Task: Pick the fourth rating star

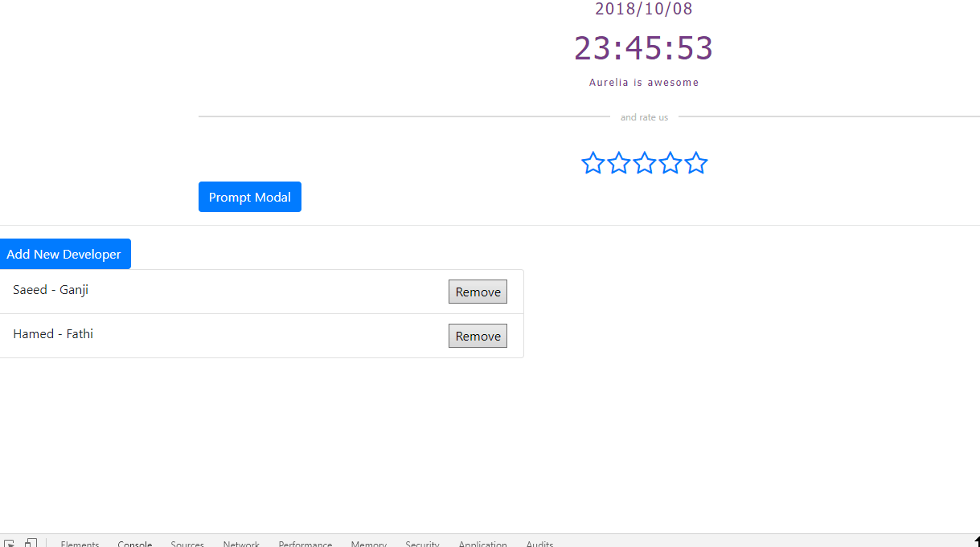Action: coord(670,163)
